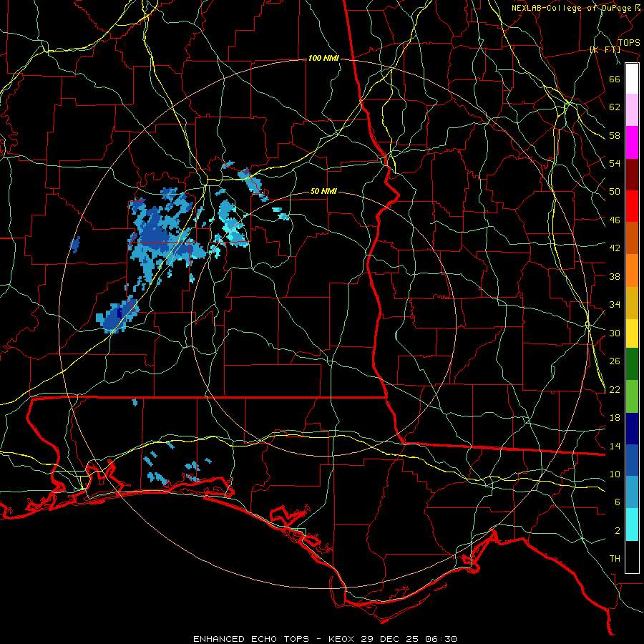The width and height of the screenshot is (644, 644).
Task: Click the 58 legend value
Action: pyautogui.click(x=615, y=135)
